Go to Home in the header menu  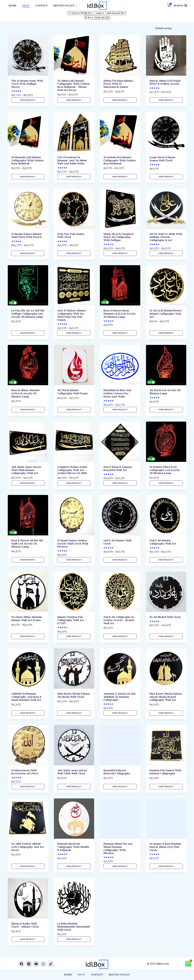[x=13, y=6]
